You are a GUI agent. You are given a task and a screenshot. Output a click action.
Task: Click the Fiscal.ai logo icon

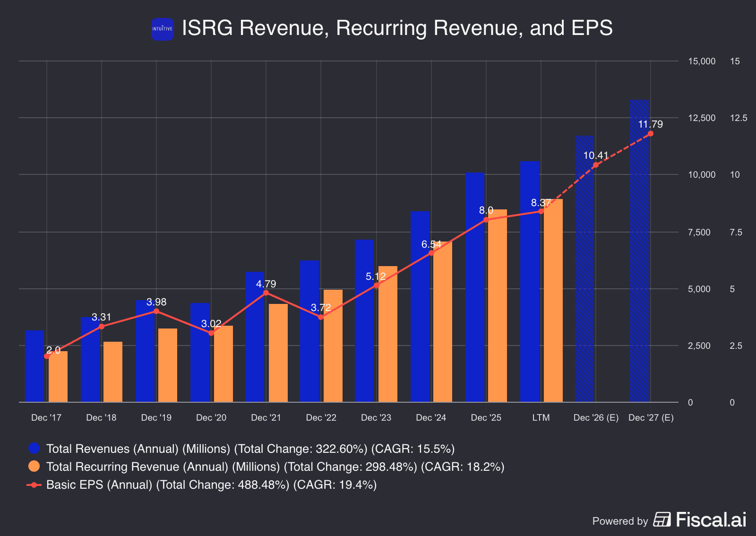662,519
